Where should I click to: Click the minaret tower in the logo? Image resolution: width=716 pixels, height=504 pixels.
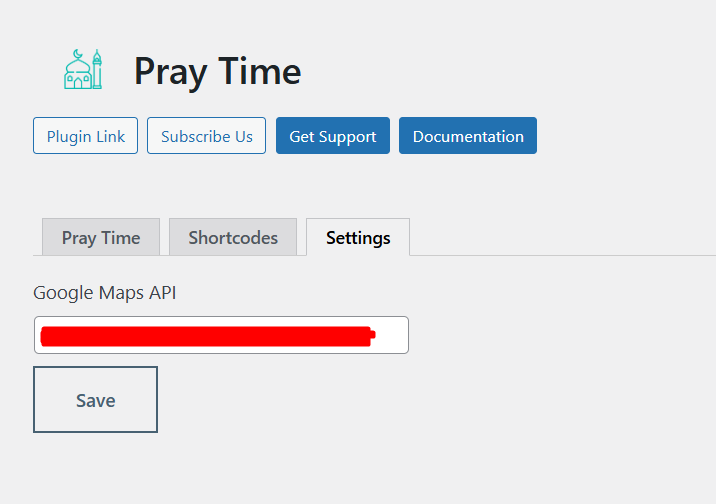click(97, 69)
